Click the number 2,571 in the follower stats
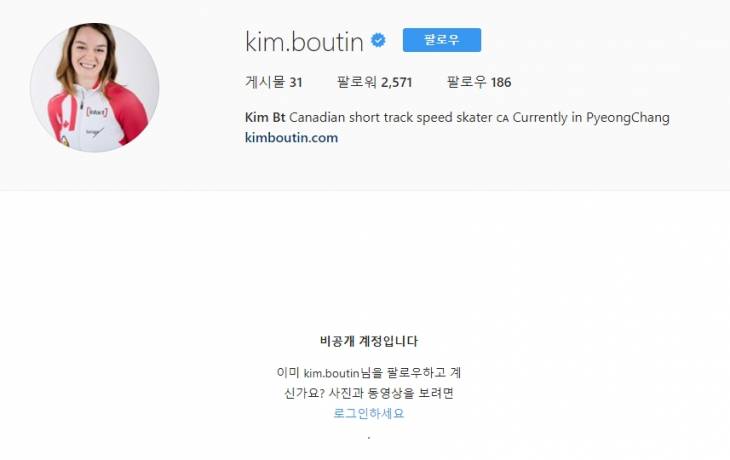 397,82
